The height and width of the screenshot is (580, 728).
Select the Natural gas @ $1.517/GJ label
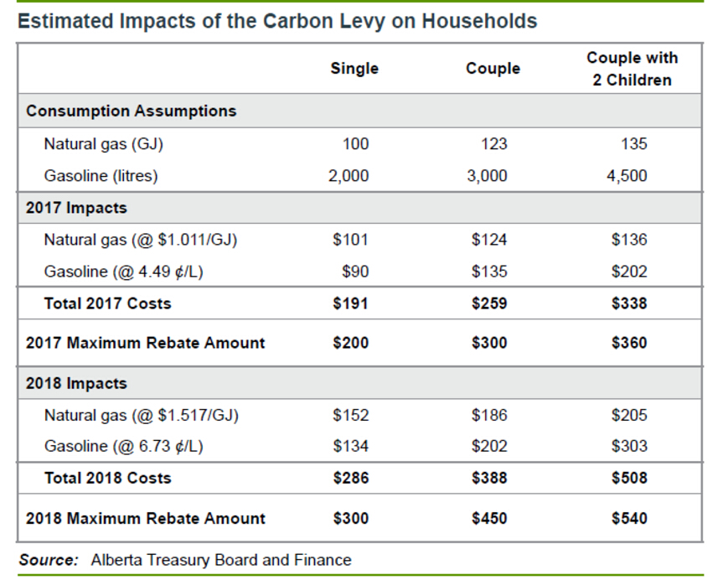pos(141,415)
